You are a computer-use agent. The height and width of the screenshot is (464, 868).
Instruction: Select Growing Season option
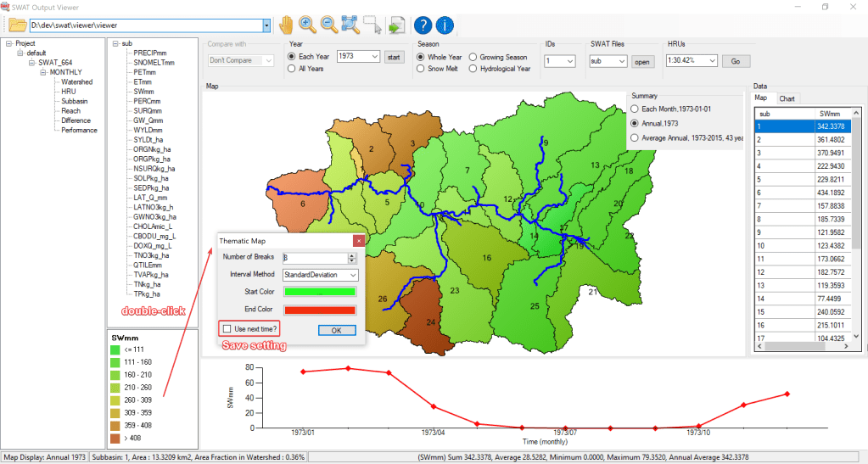click(473, 57)
